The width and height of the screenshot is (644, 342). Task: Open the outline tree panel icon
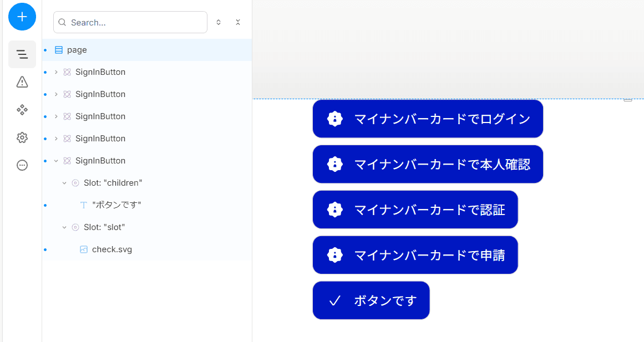(22, 54)
